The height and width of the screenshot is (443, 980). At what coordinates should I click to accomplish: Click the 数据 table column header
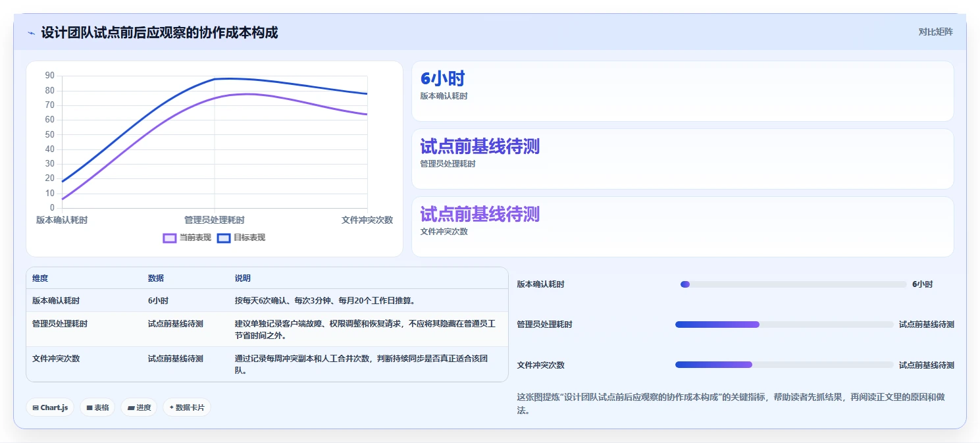click(x=156, y=278)
